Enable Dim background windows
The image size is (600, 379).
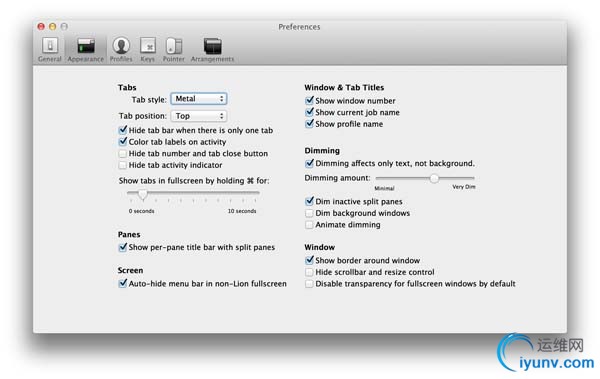pyautogui.click(x=309, y=213)
